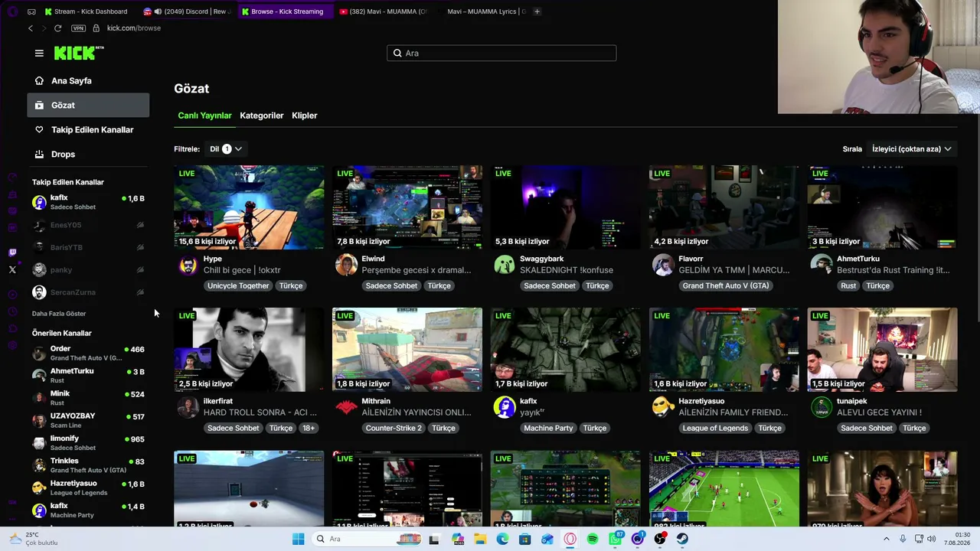The image size is (980, 551).
Task: Open Elwind's live stream thumbnail
Action: tap(407, 207)
